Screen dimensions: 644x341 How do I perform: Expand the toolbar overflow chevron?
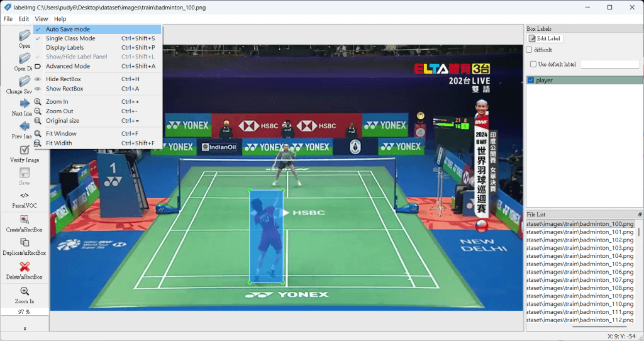25,328
